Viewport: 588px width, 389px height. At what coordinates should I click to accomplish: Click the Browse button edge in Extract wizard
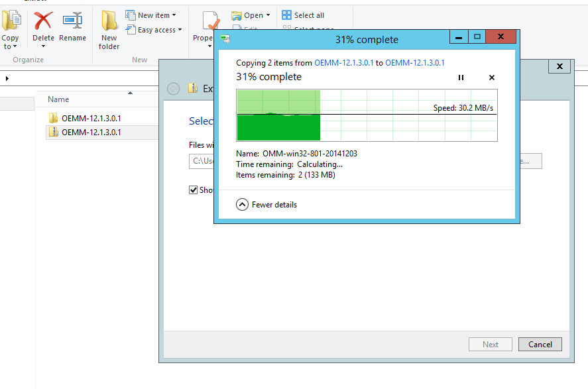point(531,161)
